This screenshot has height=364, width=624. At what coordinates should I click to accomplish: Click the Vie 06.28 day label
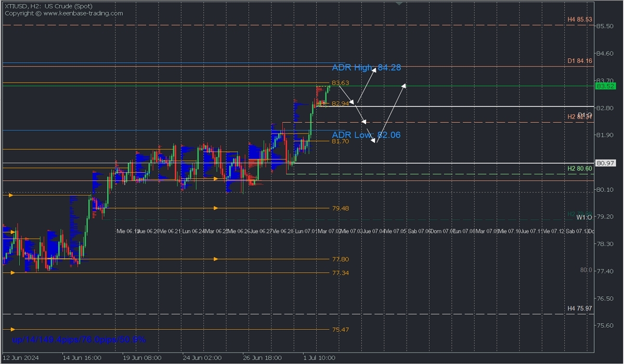pos(284,231)
